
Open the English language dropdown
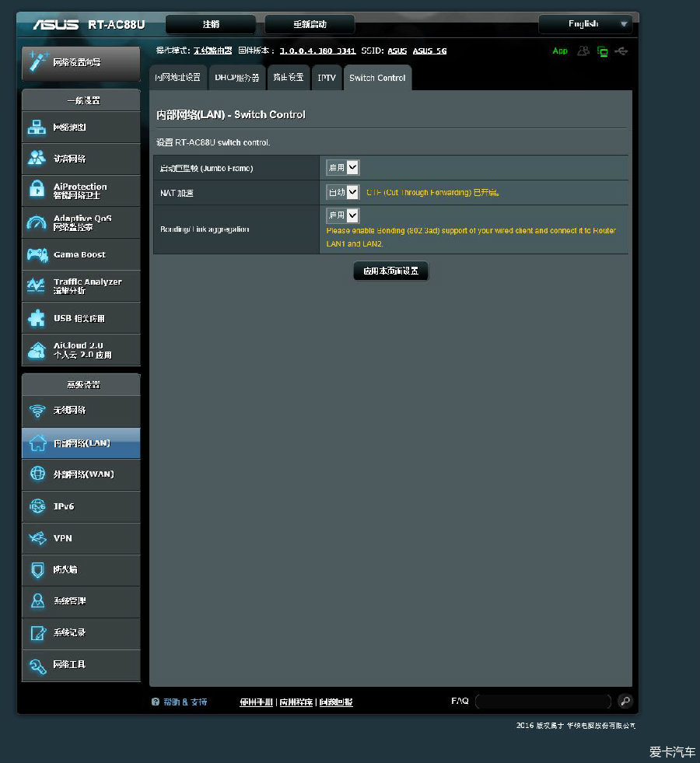(586, 24)
